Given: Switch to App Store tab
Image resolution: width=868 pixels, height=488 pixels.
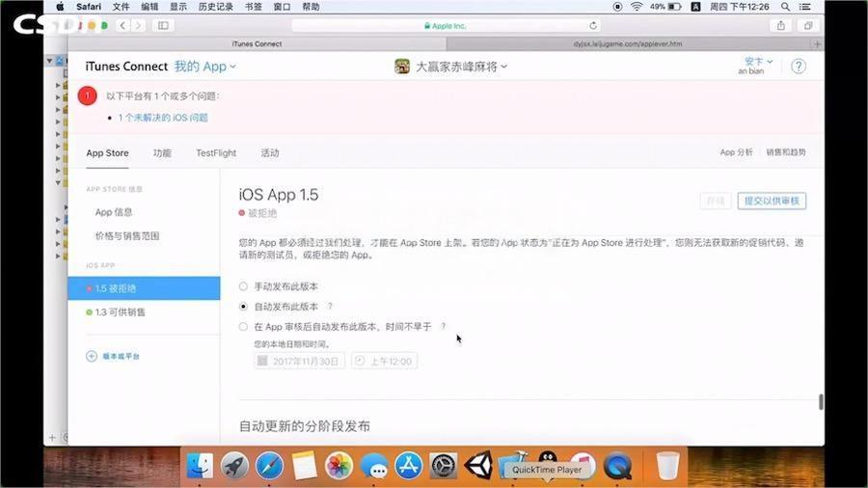Looking at the screenshot, I should [107, 152].
